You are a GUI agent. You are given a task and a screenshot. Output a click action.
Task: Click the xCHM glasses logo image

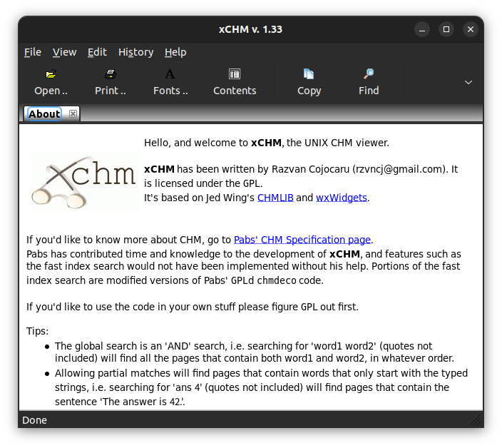point(84,182)
